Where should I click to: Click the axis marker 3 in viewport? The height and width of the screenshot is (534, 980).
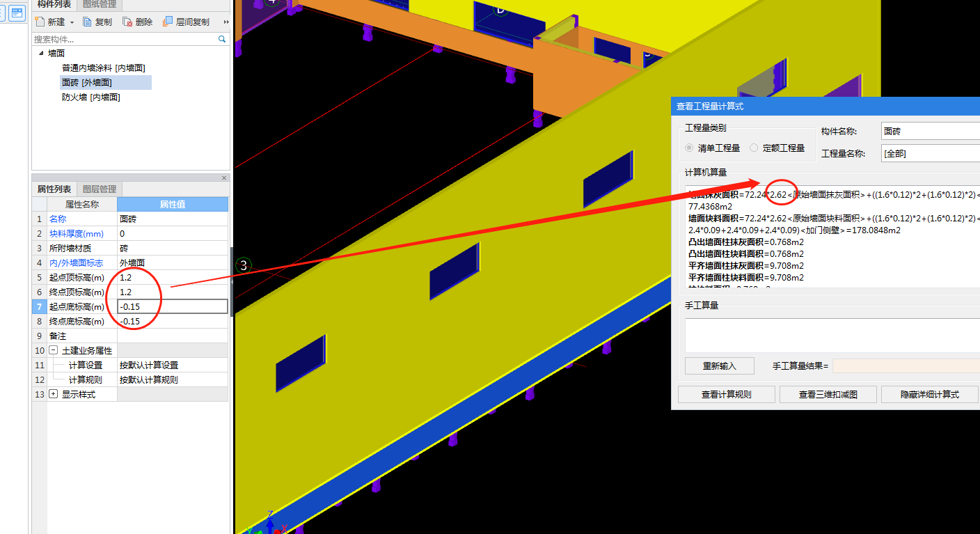(x=243, y=265)
